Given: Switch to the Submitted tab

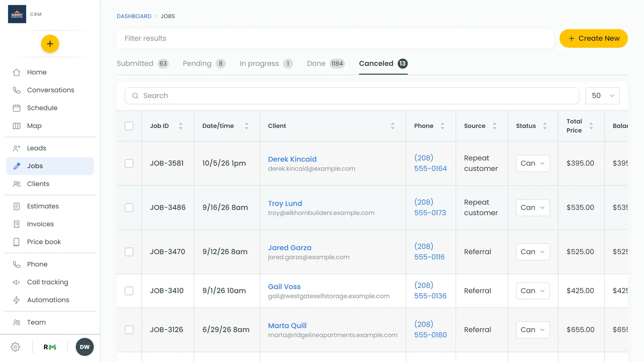Looking at the screenshot, I should 142,64.
